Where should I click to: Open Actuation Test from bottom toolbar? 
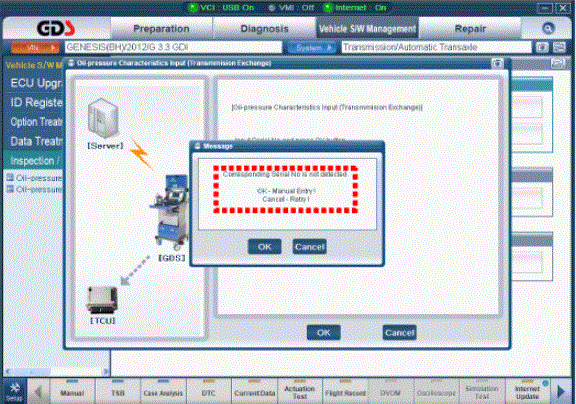coord(300,392)
